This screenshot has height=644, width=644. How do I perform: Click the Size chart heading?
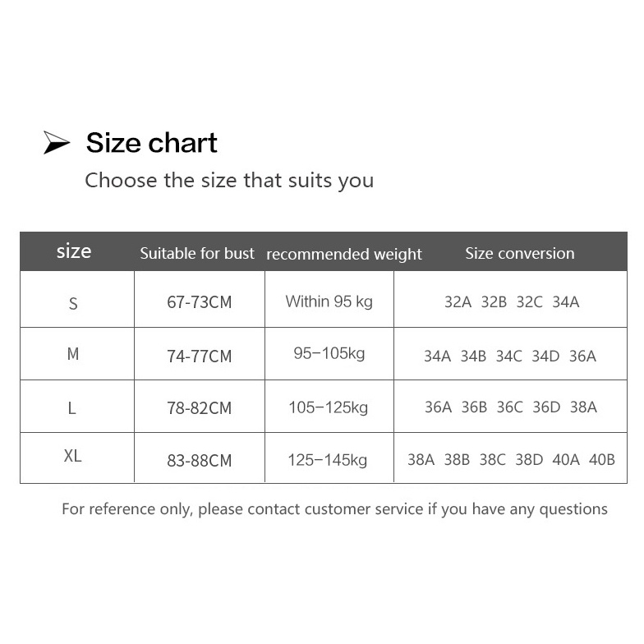(x=152, y=143)
